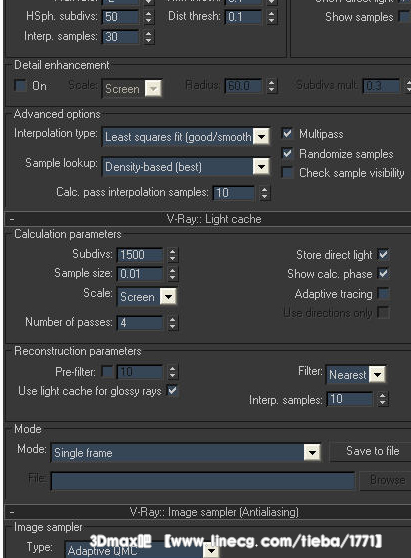Click the Pre-filter value field
The width and height of the screenshot is (411, 558).
coord(140,372)
